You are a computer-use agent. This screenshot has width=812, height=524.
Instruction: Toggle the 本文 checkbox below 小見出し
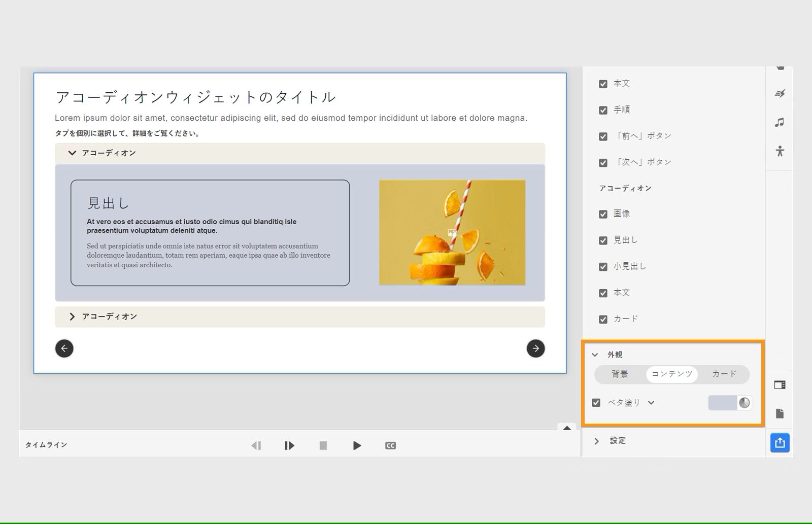(x=603, y=293)
